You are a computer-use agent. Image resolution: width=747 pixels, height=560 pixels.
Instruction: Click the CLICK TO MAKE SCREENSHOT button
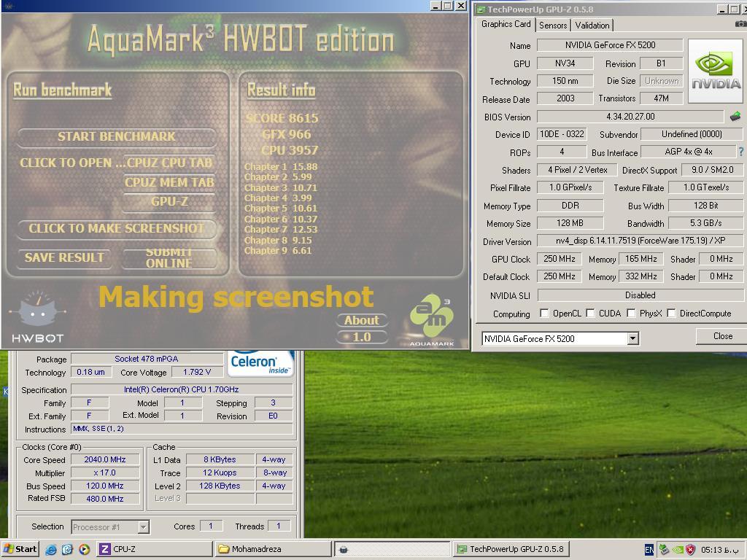point(117,228)
